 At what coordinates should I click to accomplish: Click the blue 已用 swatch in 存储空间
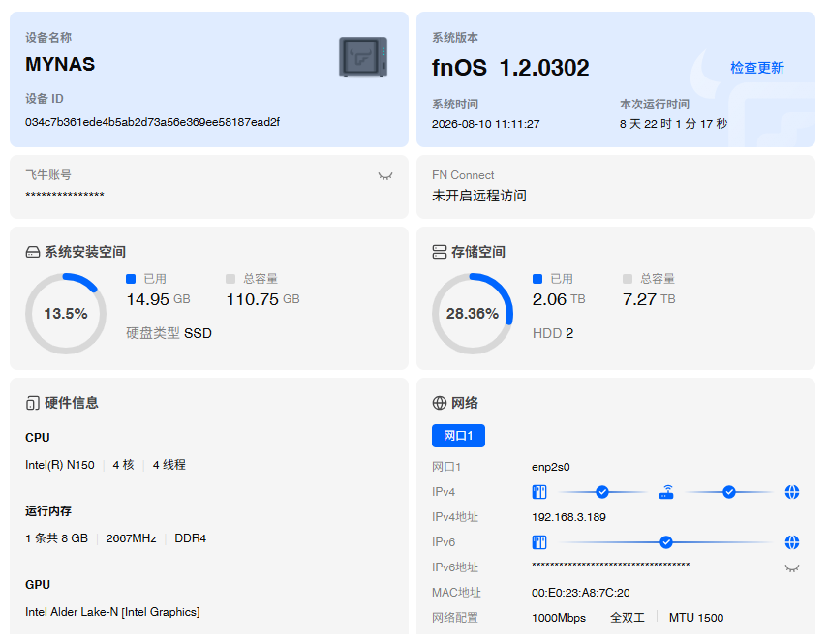(x=537, y=279)
